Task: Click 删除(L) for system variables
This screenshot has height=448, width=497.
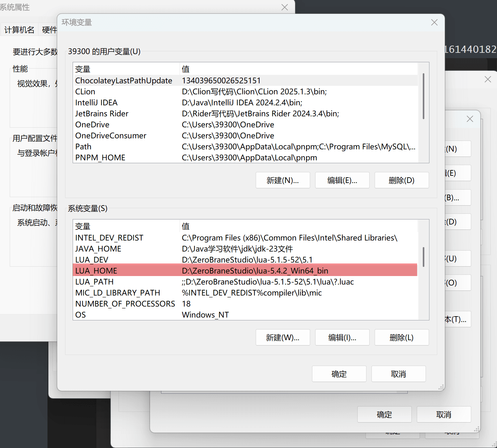Action: (401, 338)
